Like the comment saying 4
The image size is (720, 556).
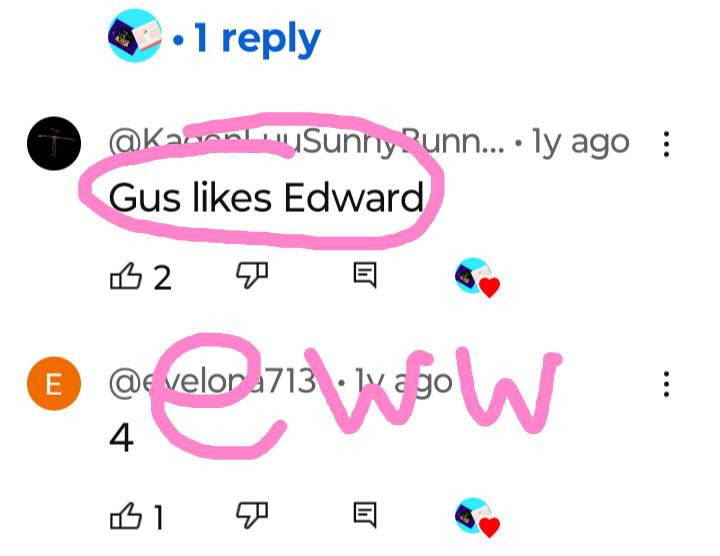[x=125, y=516]
